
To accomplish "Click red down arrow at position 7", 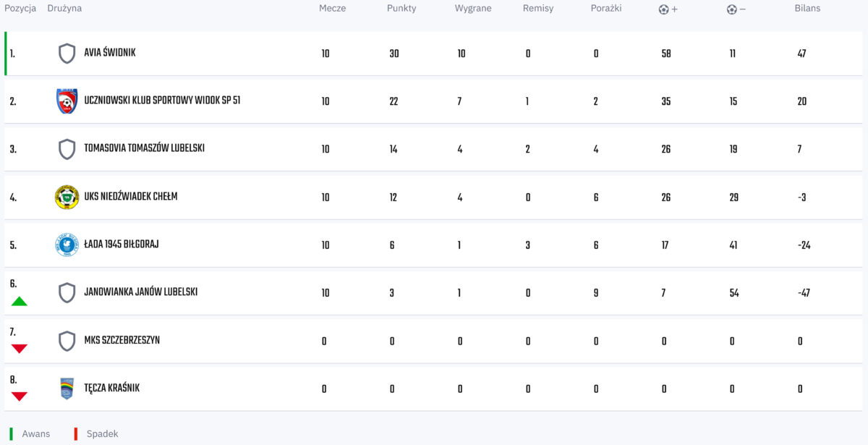I will [x=20, y=349].
